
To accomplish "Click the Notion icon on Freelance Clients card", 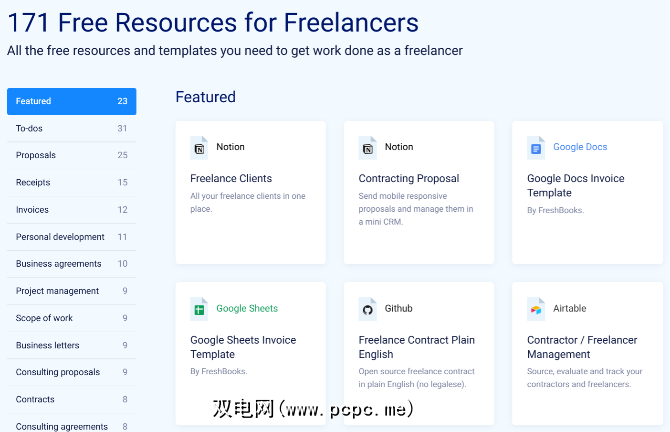I will click(x=199, y=148).
